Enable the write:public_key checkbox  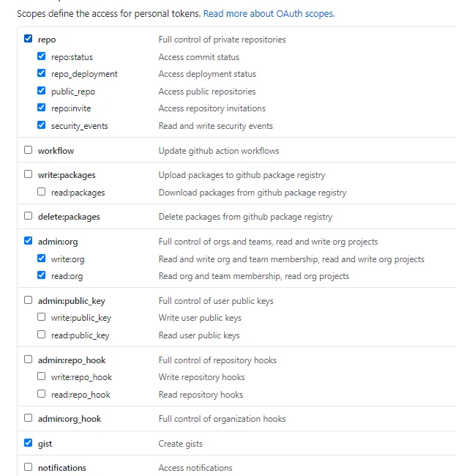tap(42, 318)
